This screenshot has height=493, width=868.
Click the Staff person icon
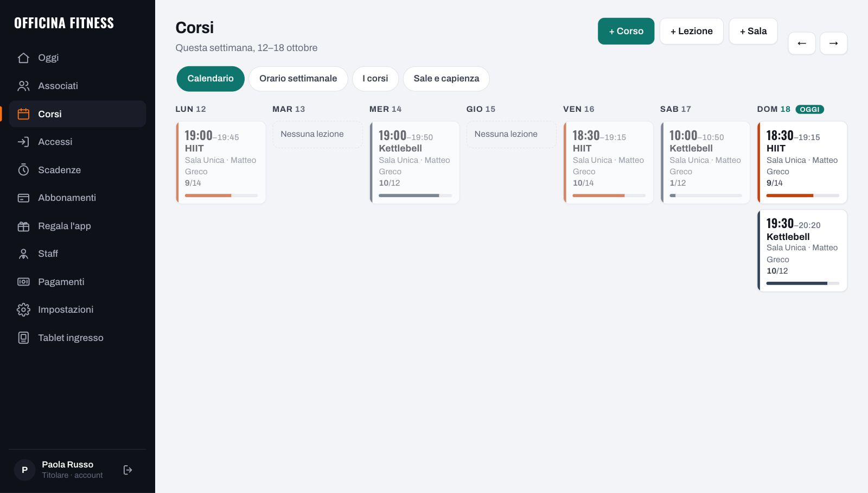(23, 254)
